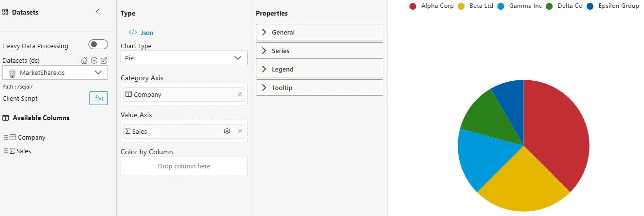
Task: Click the home icon beside Datasets
Action: pyautogui.click(x=84, y=61)
